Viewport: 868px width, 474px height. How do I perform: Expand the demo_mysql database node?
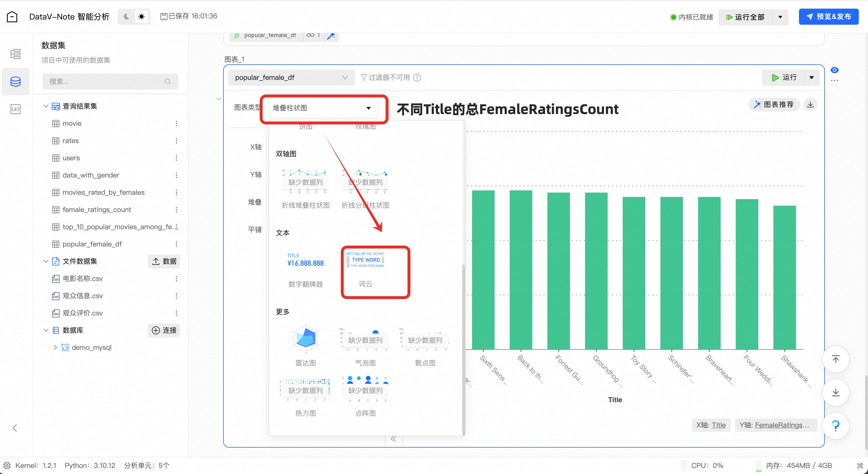[x=55, y=347]
